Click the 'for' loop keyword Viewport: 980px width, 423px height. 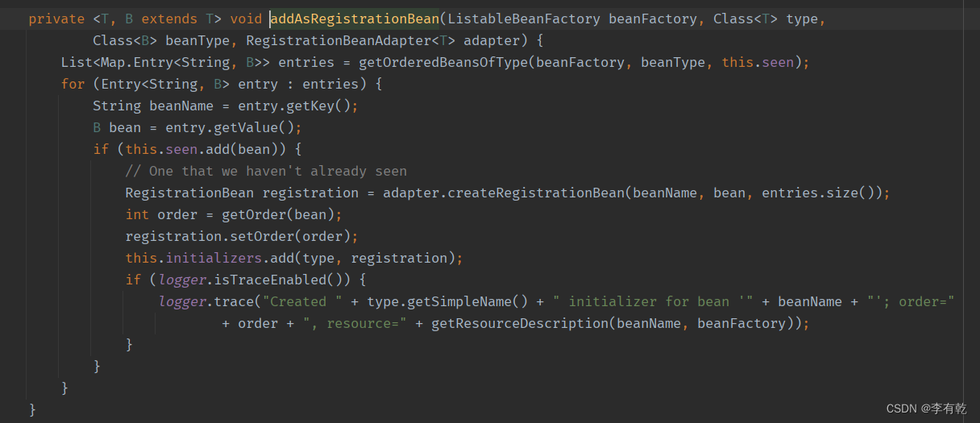coord(73,84)
